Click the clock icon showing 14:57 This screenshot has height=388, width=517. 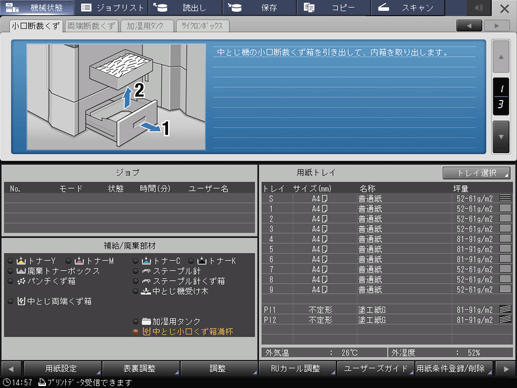(6, 382)
